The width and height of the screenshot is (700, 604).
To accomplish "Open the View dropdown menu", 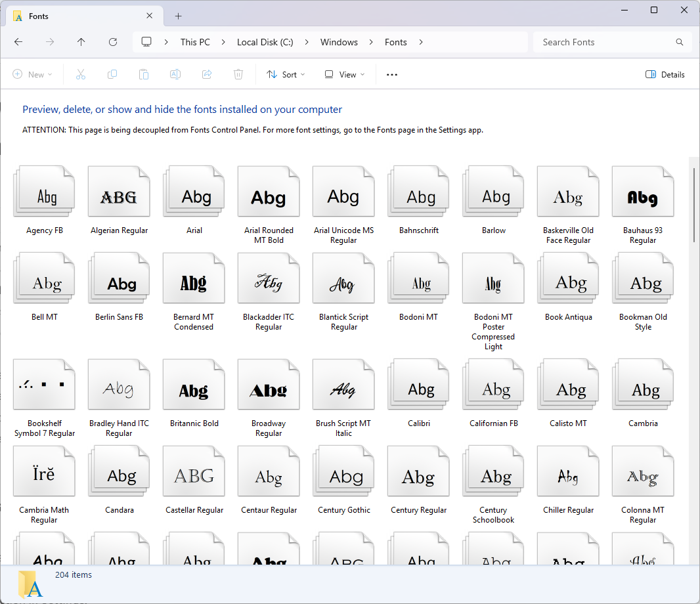I will tap(345, 75).
